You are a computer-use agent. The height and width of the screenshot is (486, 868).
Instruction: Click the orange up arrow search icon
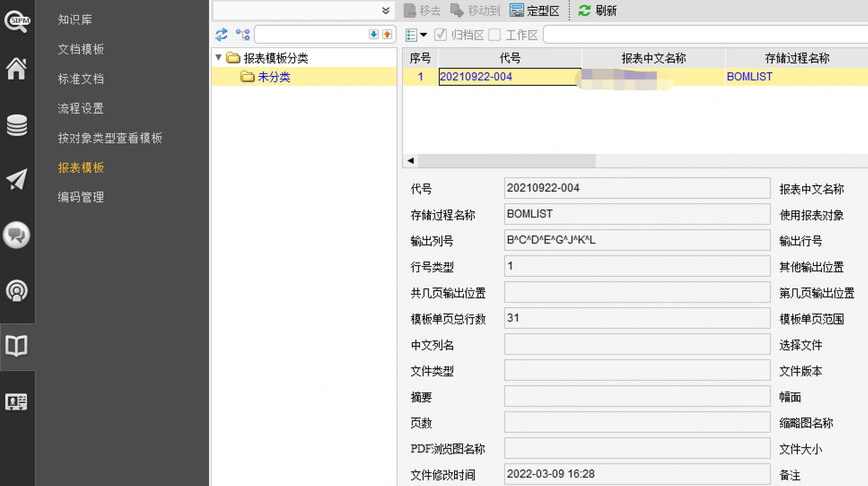point(387,34)
